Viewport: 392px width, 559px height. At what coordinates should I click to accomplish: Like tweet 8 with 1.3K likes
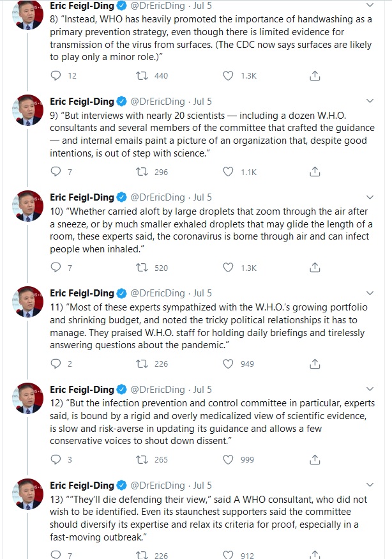[x=229, y=76]
